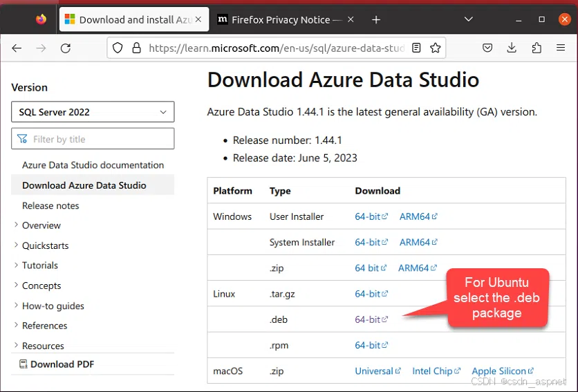Download Linux .deb 64-bit package
The height and width of the screenshot is (392, 578).
[x=371, y=319]
